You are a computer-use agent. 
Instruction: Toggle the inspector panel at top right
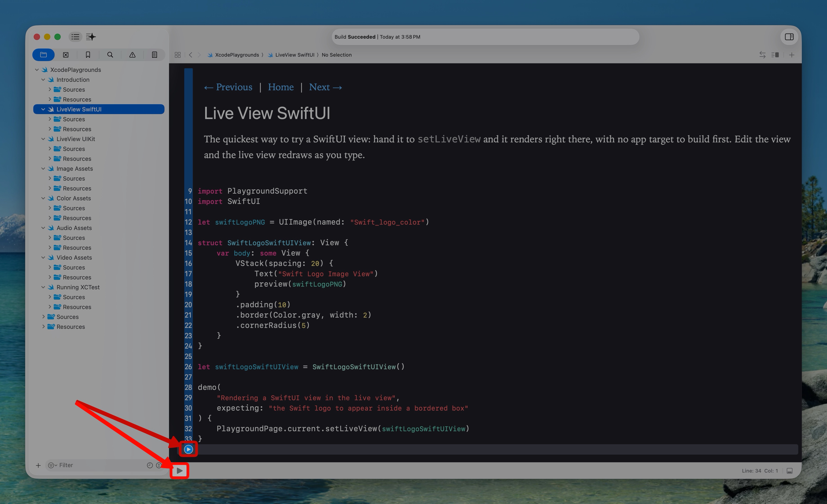(x=789, y=37)
